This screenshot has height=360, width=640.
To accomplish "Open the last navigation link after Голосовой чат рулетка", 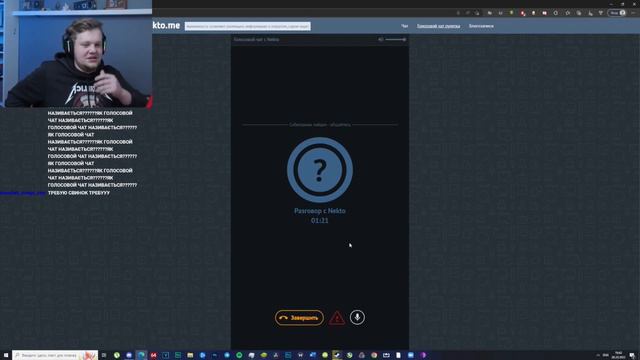I will coord(481,26).
